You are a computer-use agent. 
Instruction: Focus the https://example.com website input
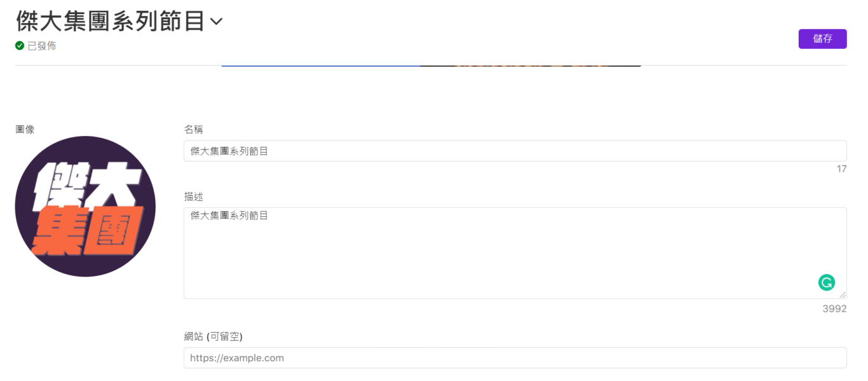[x=515, y=357]
